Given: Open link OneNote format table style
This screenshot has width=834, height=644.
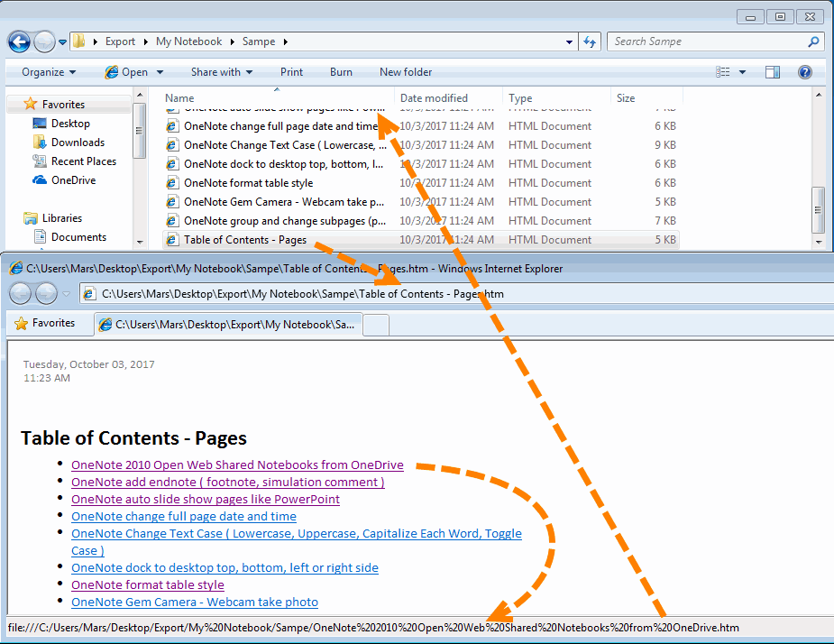Looking at the screenshot, I should click(x=147, y=585).
